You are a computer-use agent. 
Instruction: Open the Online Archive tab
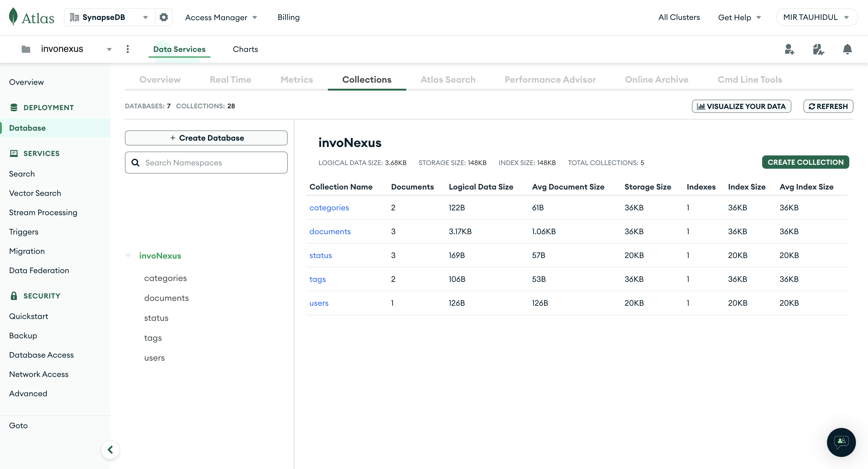[656, 80]
